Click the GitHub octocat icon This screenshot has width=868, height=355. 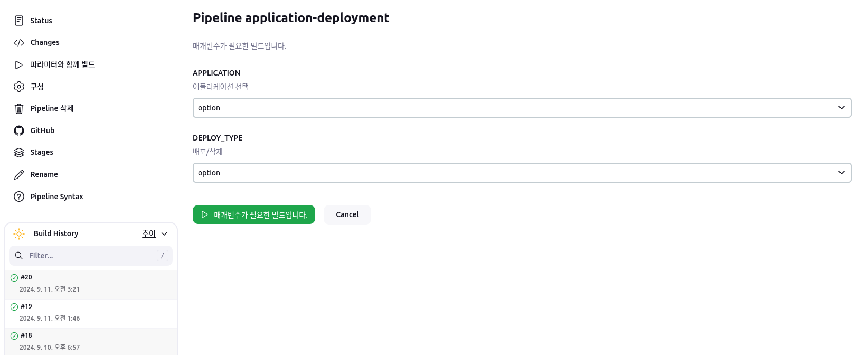19,130
